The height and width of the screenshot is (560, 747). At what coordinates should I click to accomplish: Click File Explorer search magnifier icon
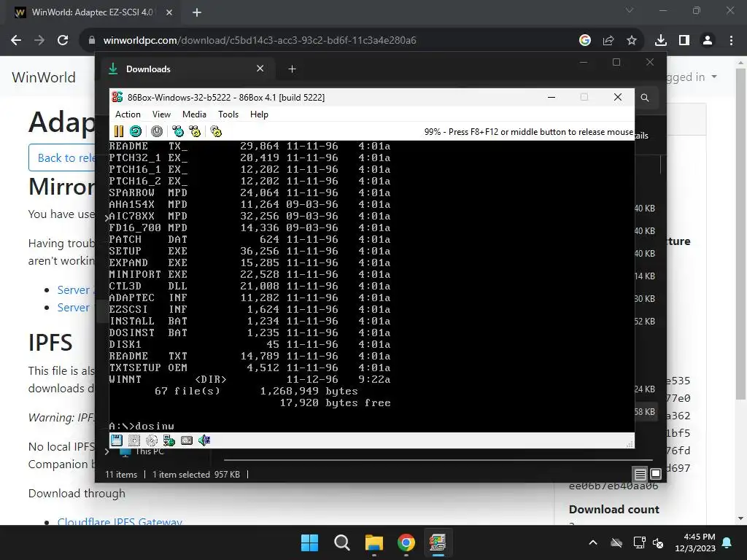click(x=645, y=98)
